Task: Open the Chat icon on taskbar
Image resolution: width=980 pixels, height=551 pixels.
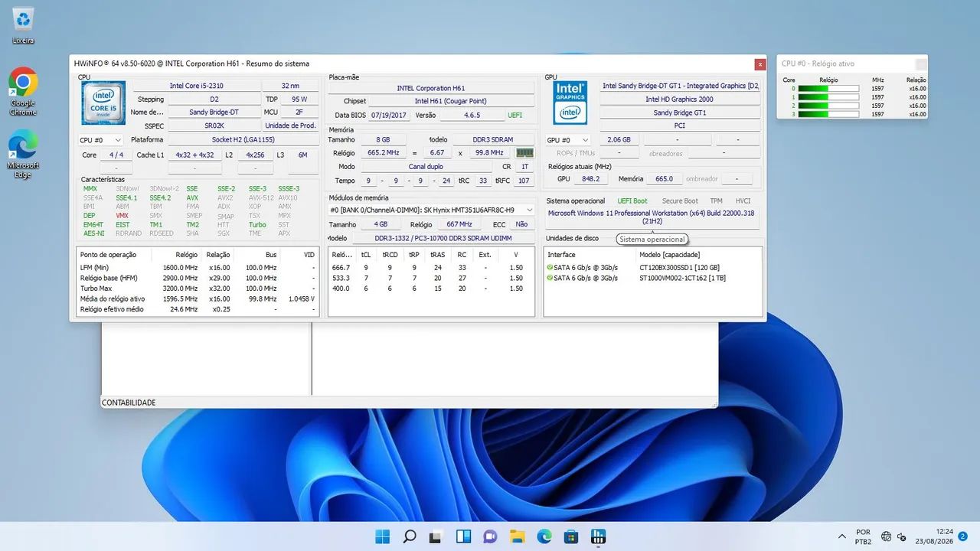Action: click(x=490, y=536)
